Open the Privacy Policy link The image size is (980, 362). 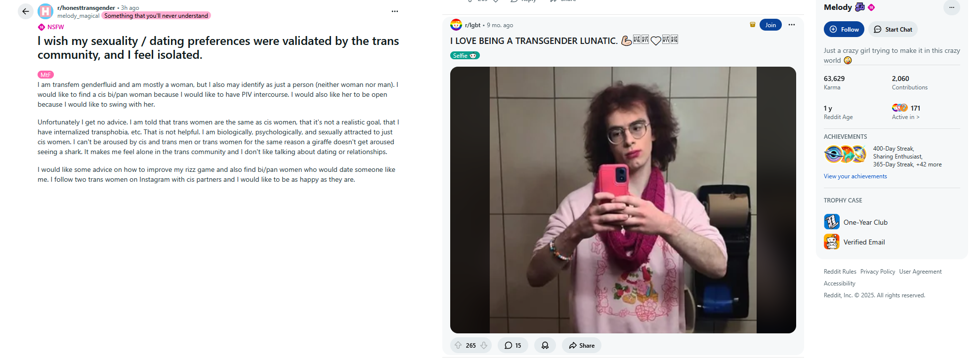tap(877, 272)
